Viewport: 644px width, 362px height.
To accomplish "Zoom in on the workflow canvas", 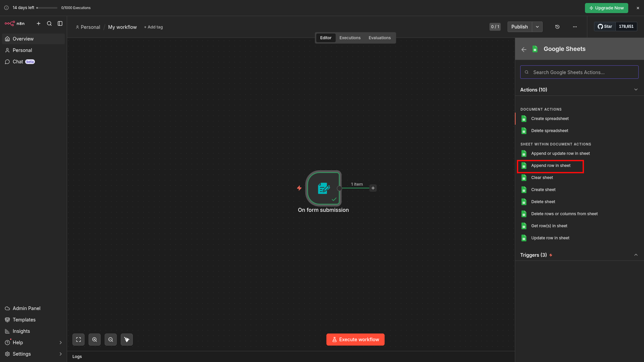I will [x=95, y=340].
